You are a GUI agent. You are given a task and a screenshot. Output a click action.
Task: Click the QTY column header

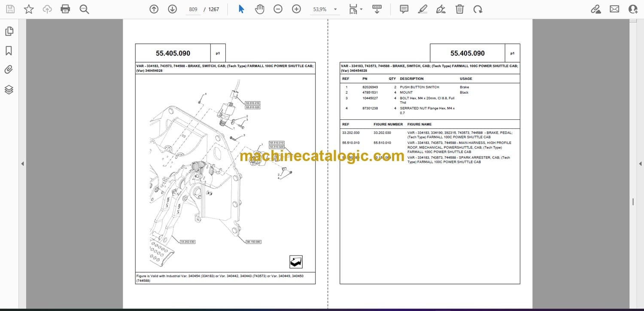coord(392,79)
